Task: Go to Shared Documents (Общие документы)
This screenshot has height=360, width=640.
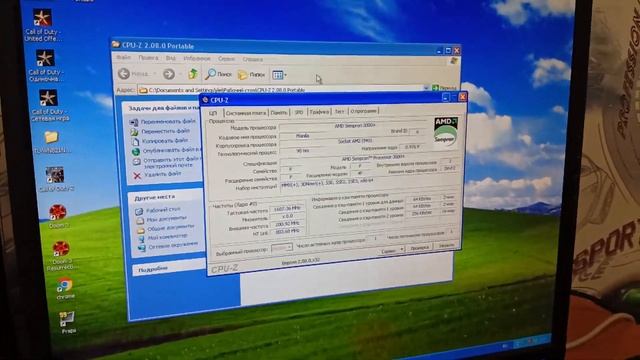Action: coord(170,227)
